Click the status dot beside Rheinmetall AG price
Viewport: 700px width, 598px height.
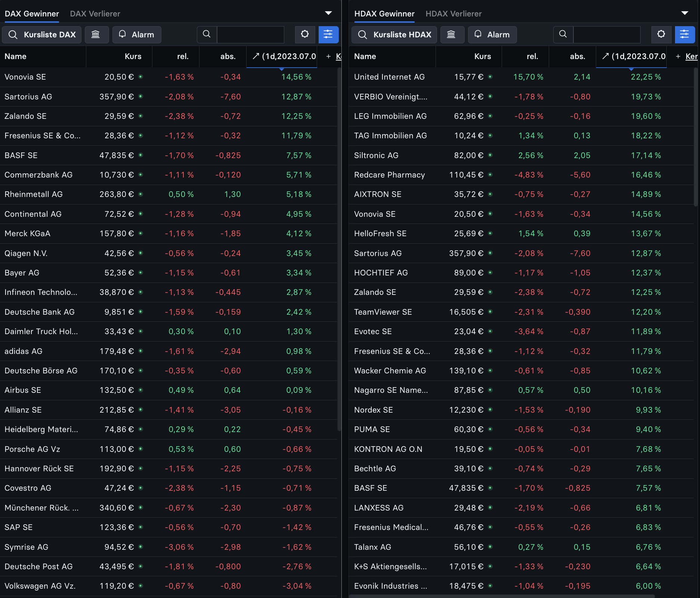(x=141, y=194)
